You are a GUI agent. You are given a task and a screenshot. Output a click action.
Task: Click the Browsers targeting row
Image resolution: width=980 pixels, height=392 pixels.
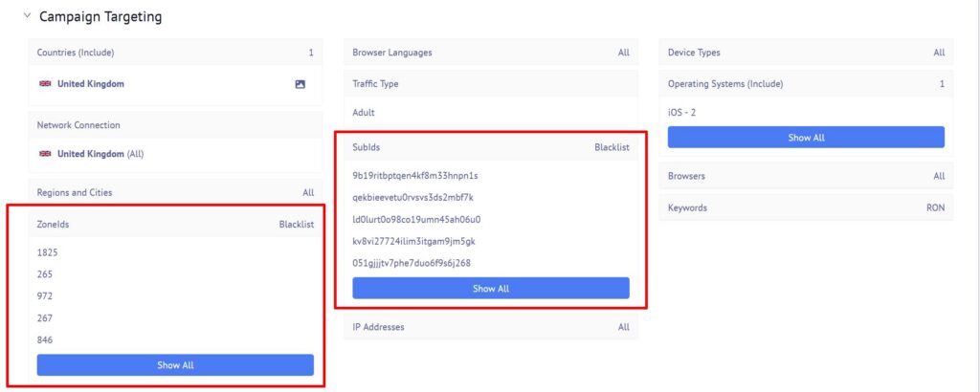(806, 176)
